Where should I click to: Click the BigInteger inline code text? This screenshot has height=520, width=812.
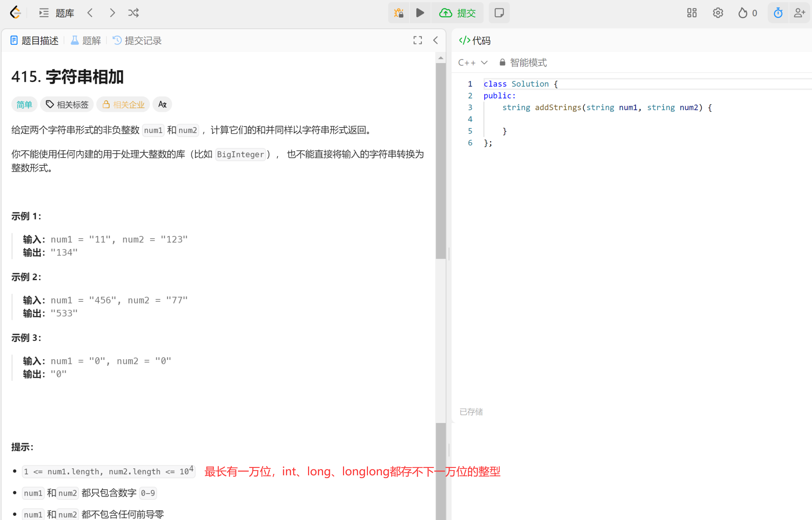tap(241, 155)
